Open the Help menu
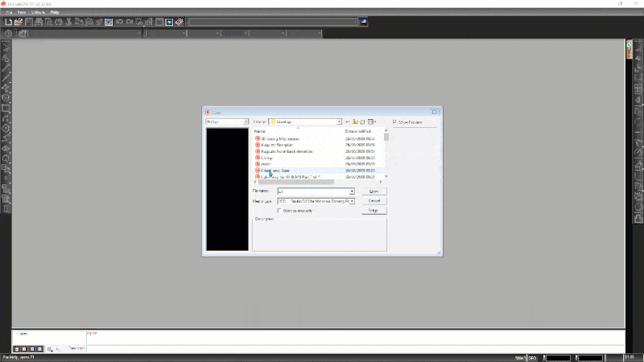The width and height of the screenshot is (644, 362). 55,13
